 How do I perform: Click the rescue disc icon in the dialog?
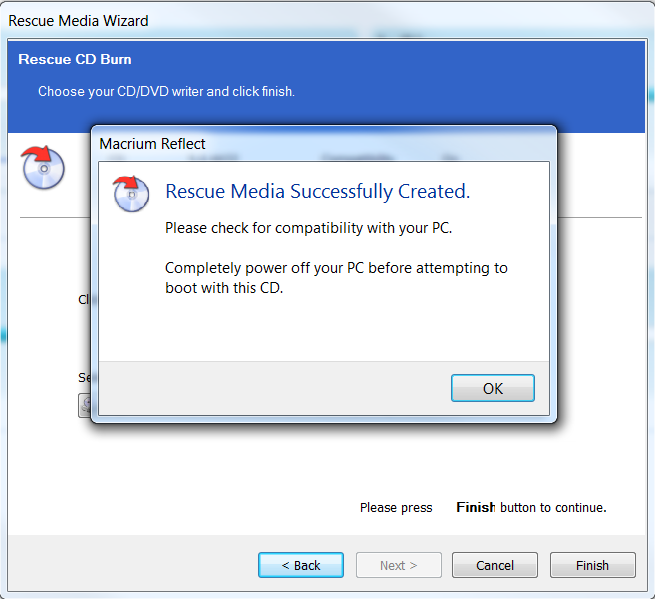pyautogui.click(x=131, y=193)
